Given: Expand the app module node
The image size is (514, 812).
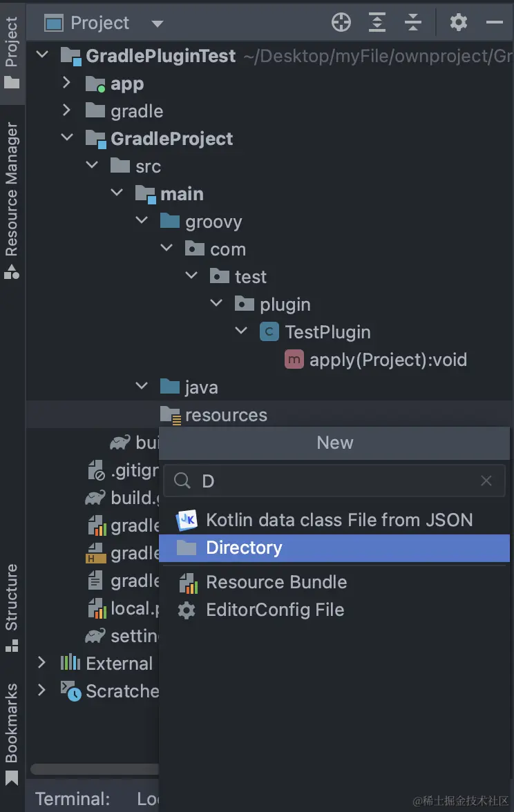Looking at the screenshot, I should 67,83.
